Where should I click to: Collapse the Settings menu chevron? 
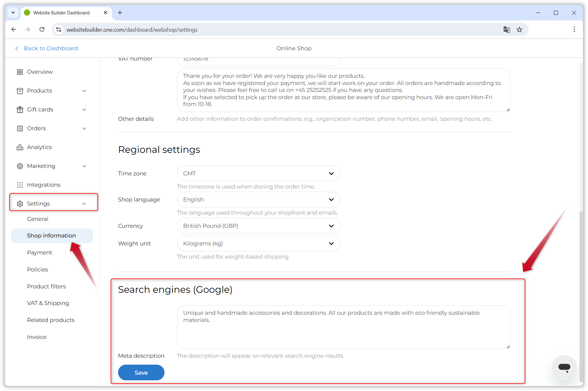pyautogui.click(x=84, y=203)
